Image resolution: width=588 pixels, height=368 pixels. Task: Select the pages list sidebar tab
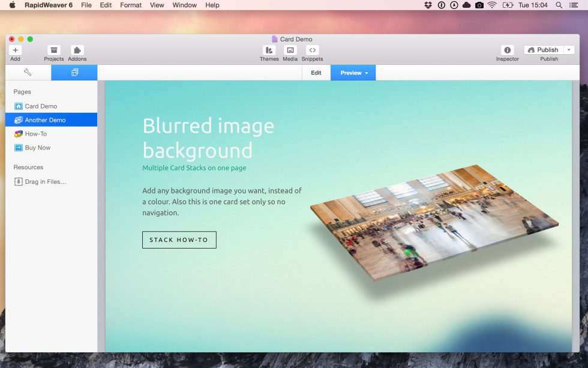74,73
